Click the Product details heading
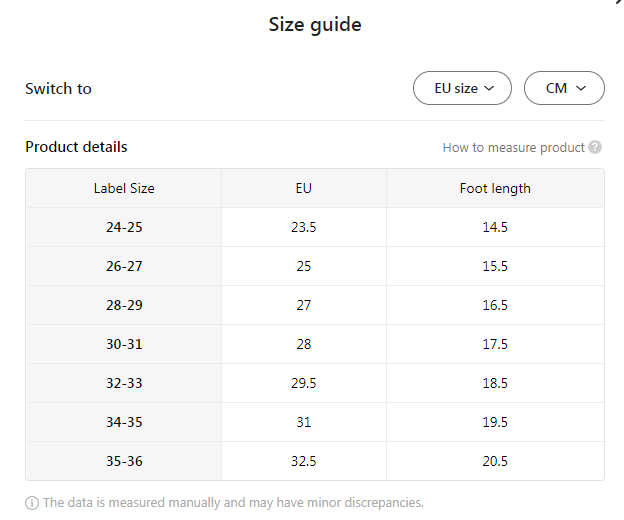Viewport: 624px width, 520px height. 76,147
